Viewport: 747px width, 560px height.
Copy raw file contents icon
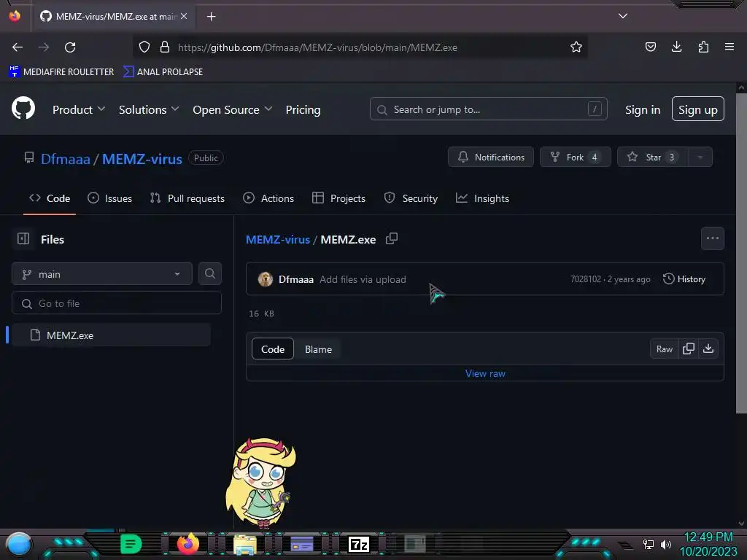[689, 349]
